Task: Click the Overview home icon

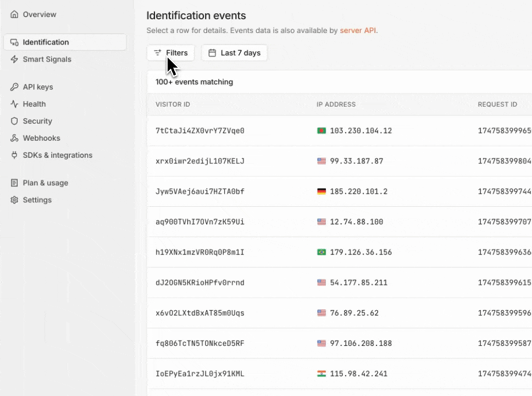Action: [14, 14]
